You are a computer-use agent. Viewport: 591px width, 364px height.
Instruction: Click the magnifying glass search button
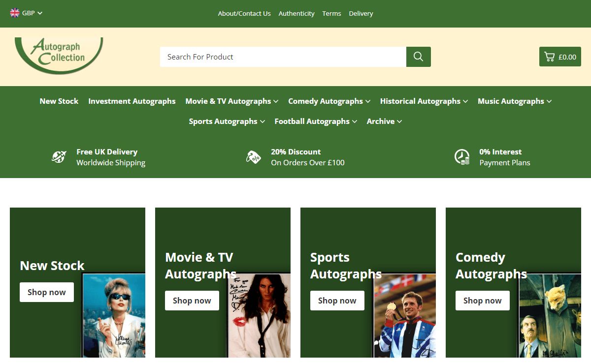(x=419, y=57)
